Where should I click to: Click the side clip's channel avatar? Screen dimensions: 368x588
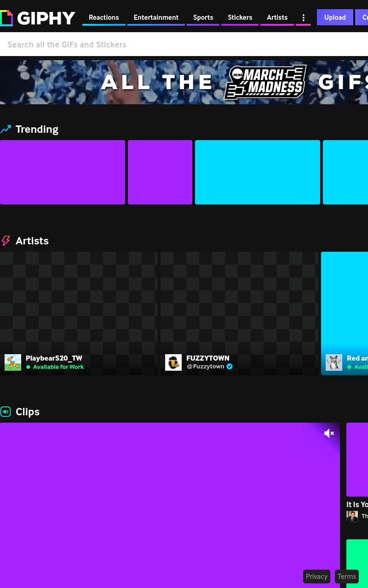[352, 516]
